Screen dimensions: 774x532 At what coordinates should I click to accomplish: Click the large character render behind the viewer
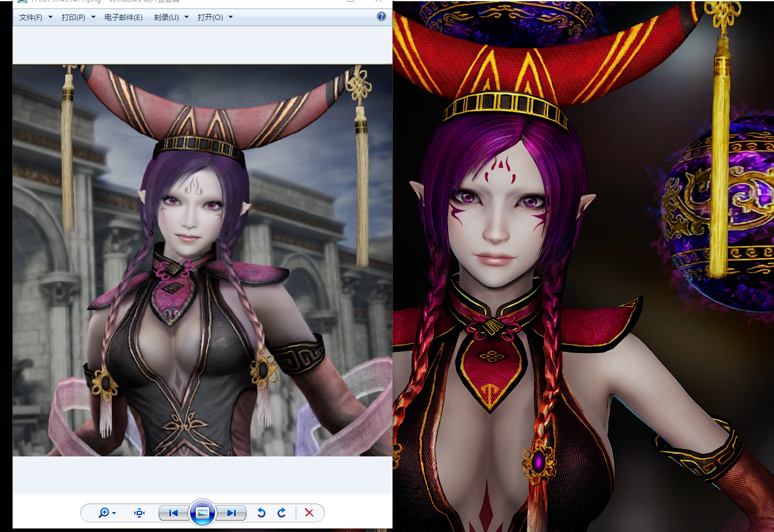click(584, 266)
